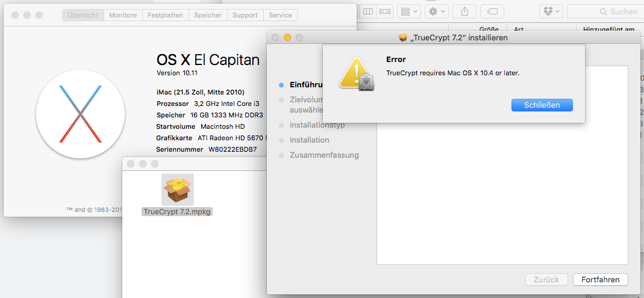Screen dimensions: 644x298
Task: Switch to the Support tab
Action: [245, 15]
